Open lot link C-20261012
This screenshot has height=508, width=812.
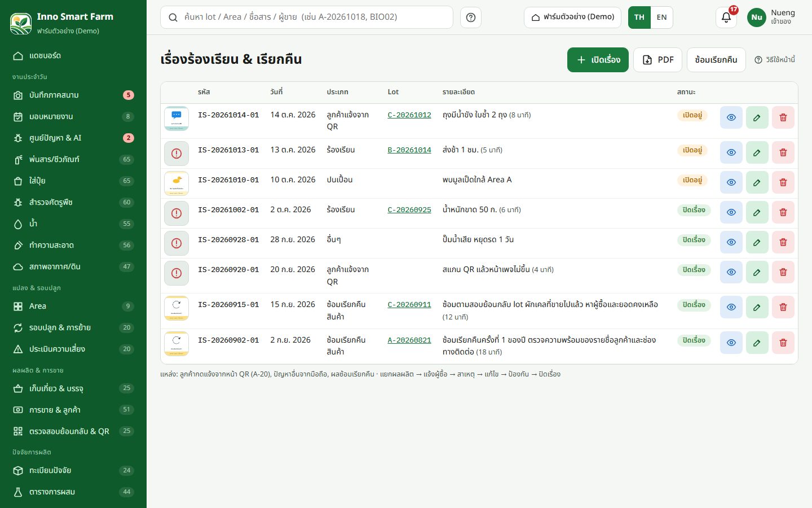tap(409, 115)
